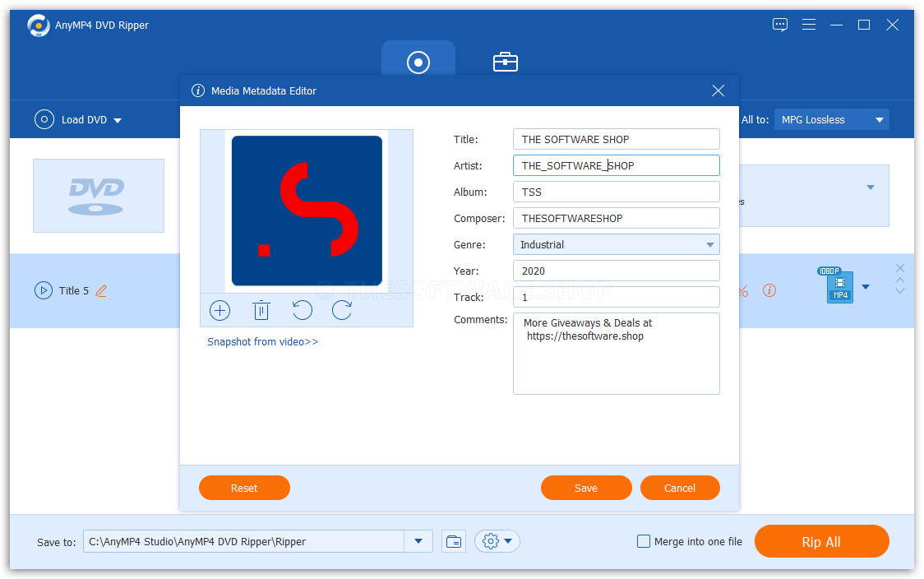Open the output folder icon
The image size is (924, 579).
pos(453,541)
